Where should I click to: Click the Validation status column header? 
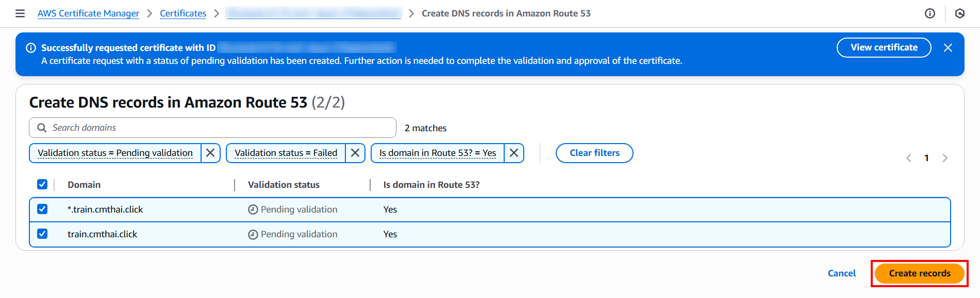click(x=284, y=185)
